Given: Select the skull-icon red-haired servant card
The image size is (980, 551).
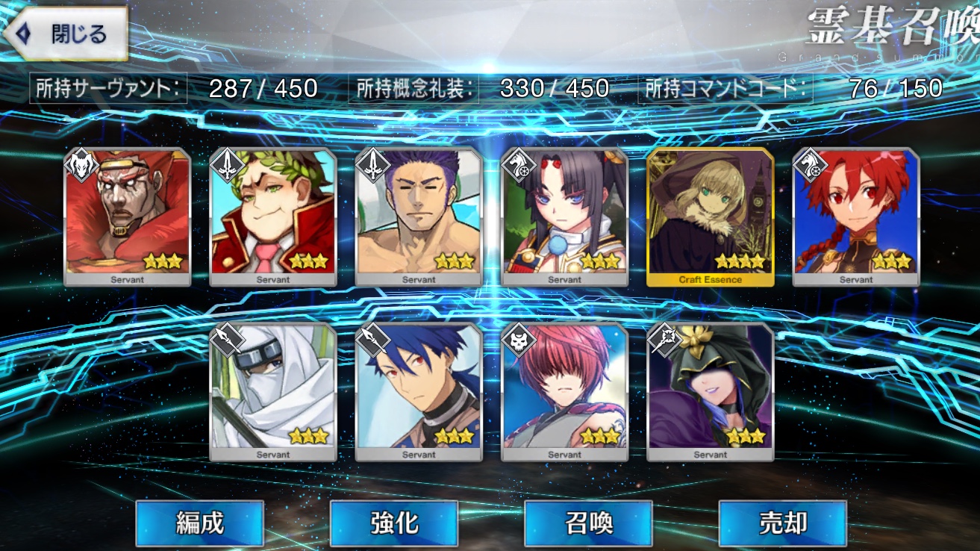Looking at the screenshot, I should [564, 392].
